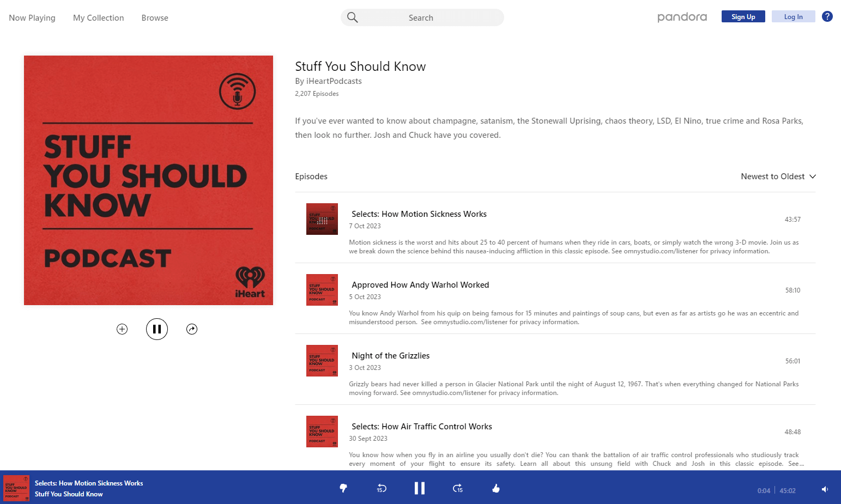Click the Grizzlies episode description text
841x504 pixels.
[x=574, y=388]
